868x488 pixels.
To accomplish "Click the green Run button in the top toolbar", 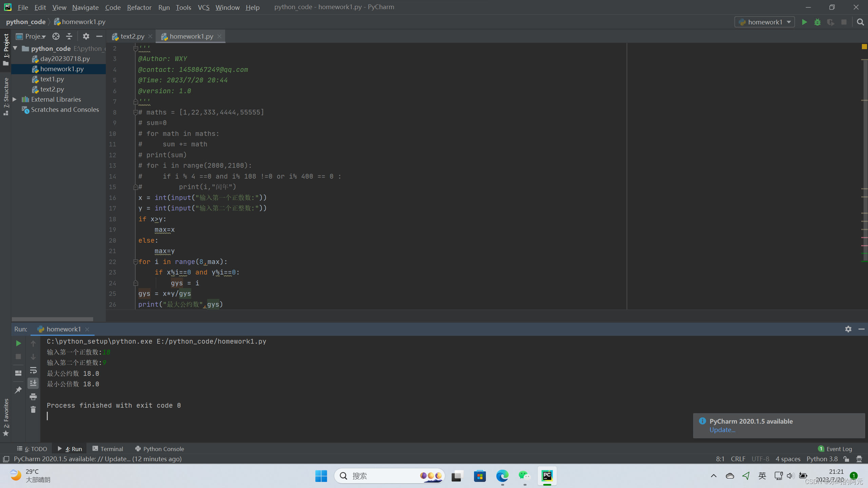I will (x=804, y=22).
